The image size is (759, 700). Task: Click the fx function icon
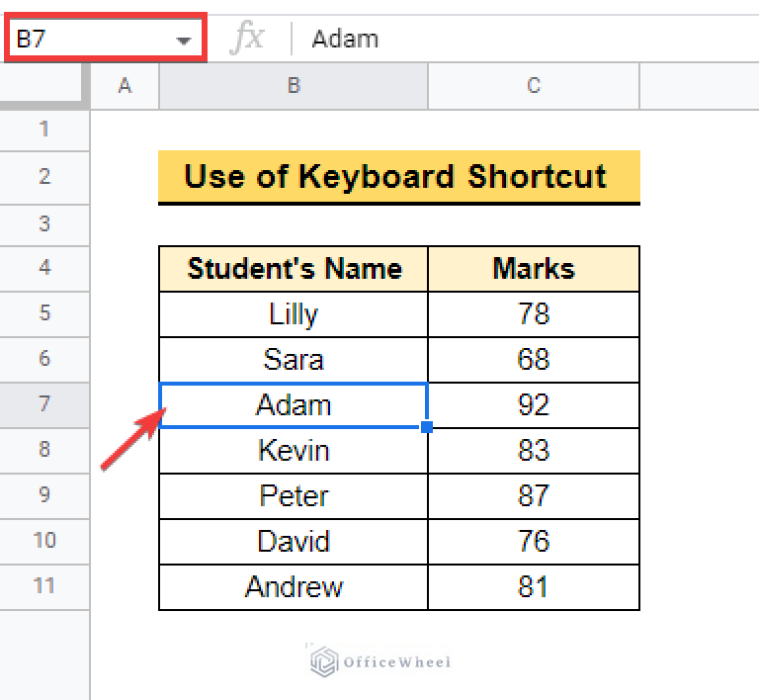click(247, 39)
